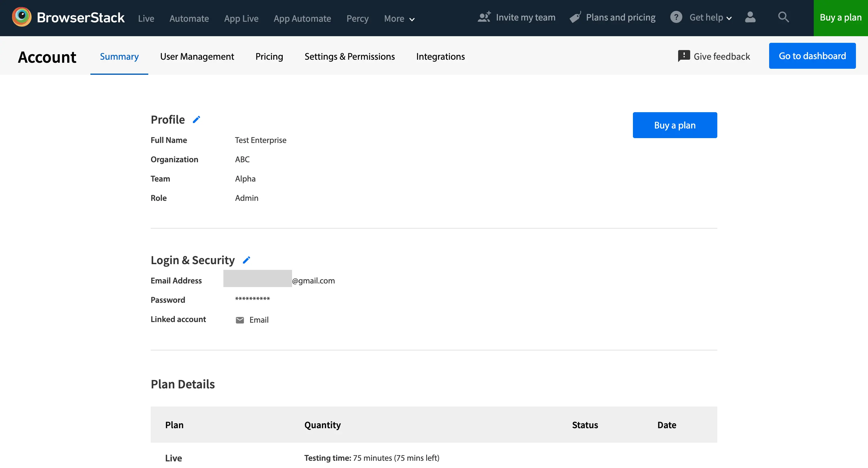Viewport: 868px width, 468px height.
Task: Open the Pricing tab
Action: click(x=269, y=56)
